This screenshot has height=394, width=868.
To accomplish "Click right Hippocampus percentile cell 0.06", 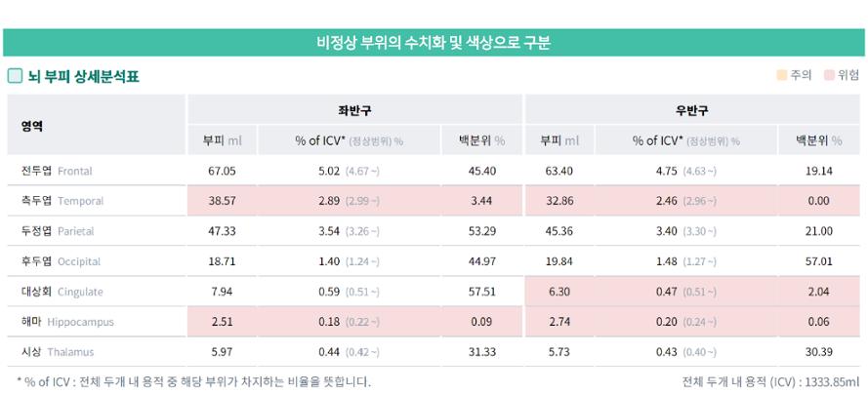I will coord(819,322).
